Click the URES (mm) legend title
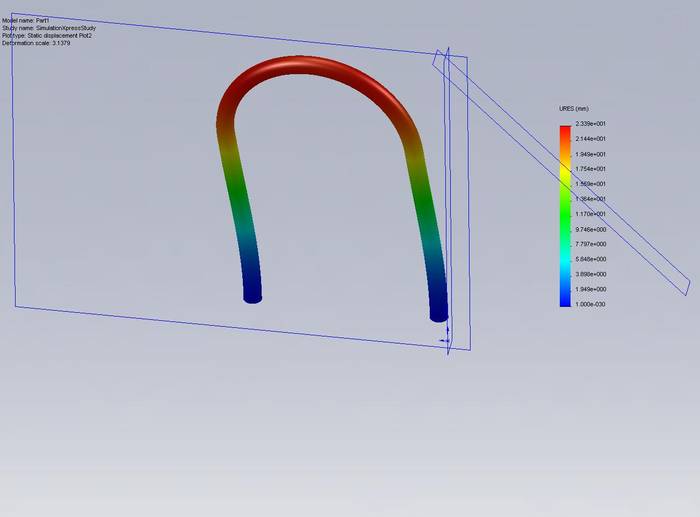Image resolution: width=700 pixels, height=517 pixels. pos(573,108)
